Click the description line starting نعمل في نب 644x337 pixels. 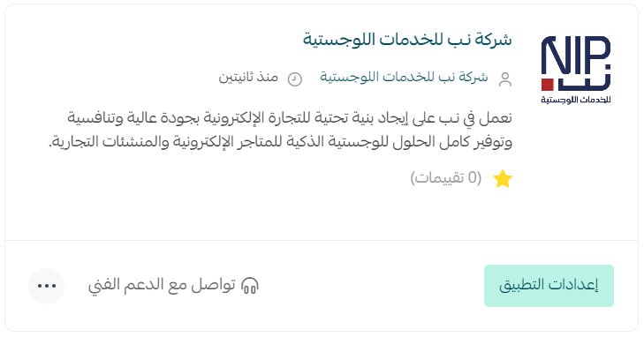coord(290,118)
